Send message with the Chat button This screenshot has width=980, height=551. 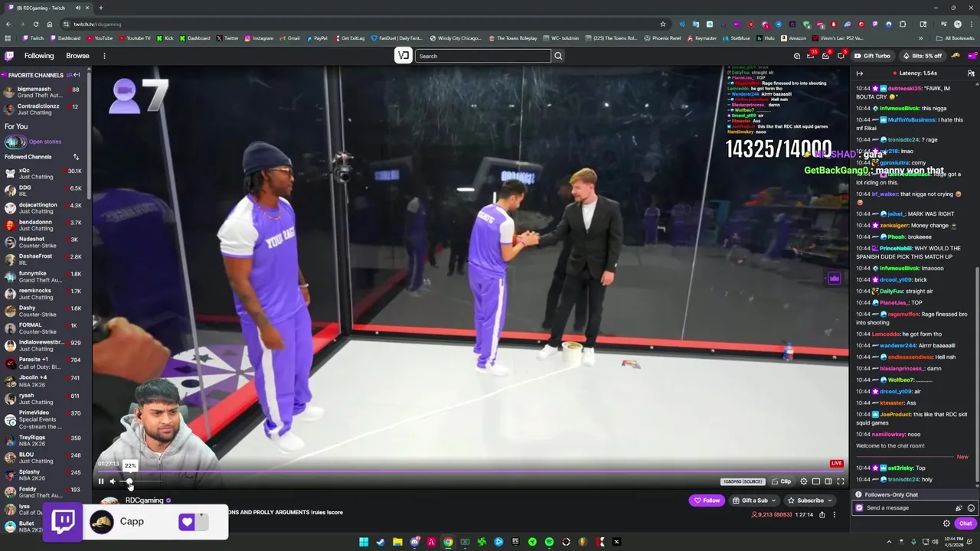coord(965,523)
